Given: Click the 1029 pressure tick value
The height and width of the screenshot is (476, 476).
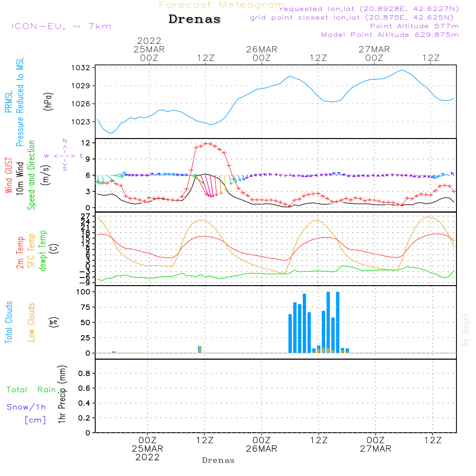Looking at the screenshot, I should (x=81, y=86).
